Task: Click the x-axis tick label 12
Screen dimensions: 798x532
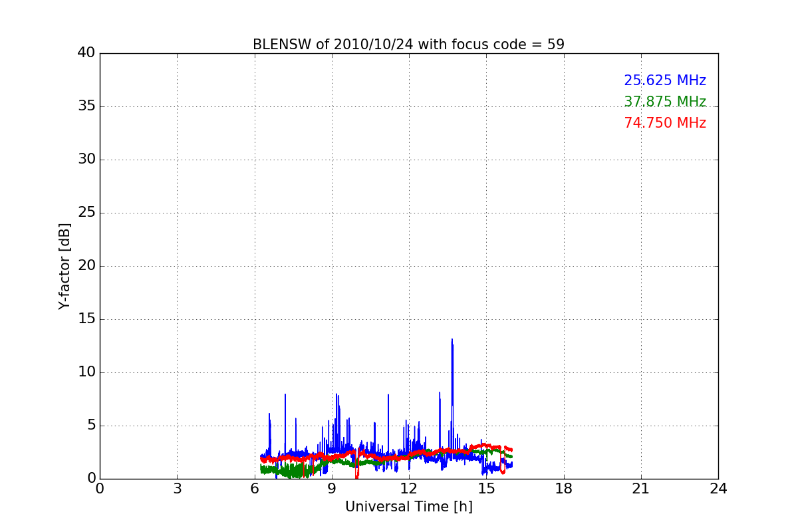Action: click(409, 489)
